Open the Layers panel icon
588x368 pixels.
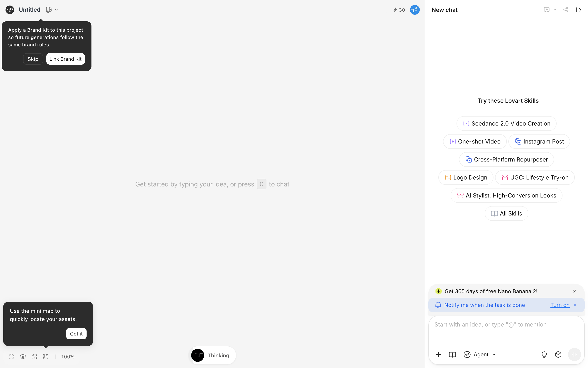(23, 356)
